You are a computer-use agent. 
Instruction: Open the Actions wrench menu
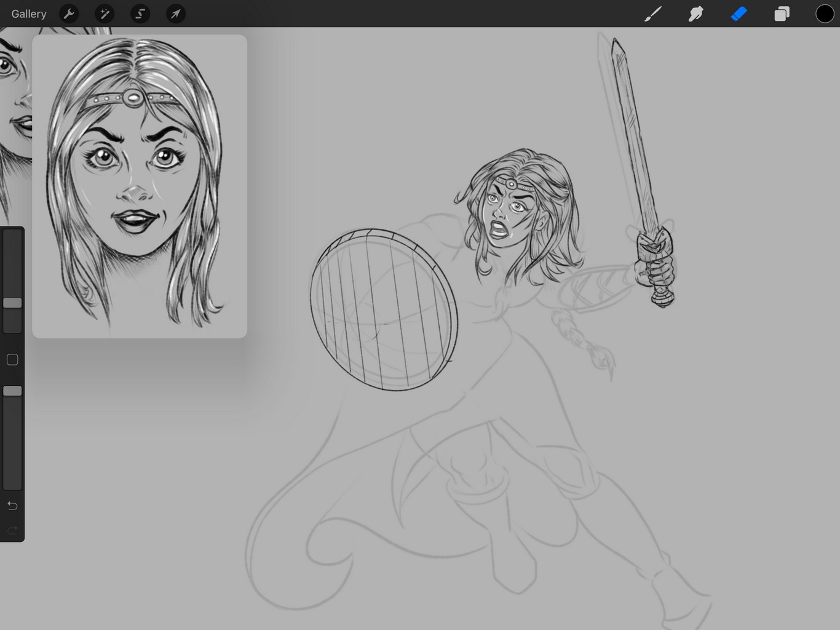69,14
